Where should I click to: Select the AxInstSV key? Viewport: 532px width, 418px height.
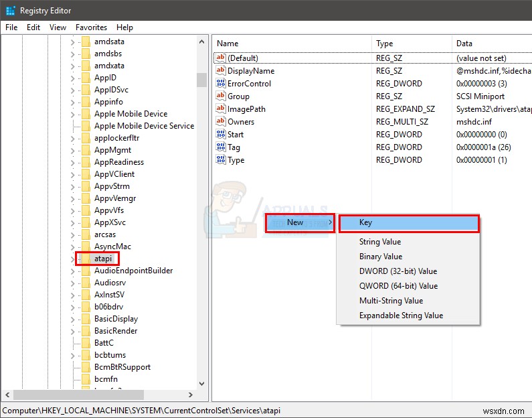pyautogui.click(x=109, y=295)
